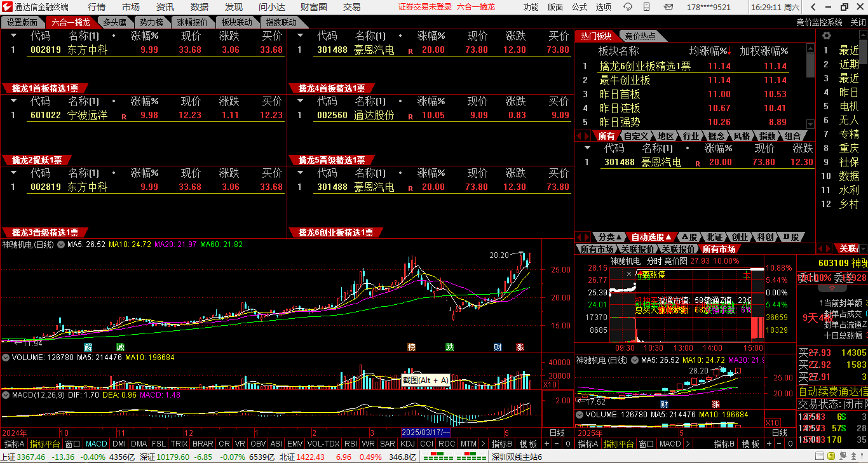Switch to the 竞价热点 tab
868x463 pixels.
(x=640, y=36)
